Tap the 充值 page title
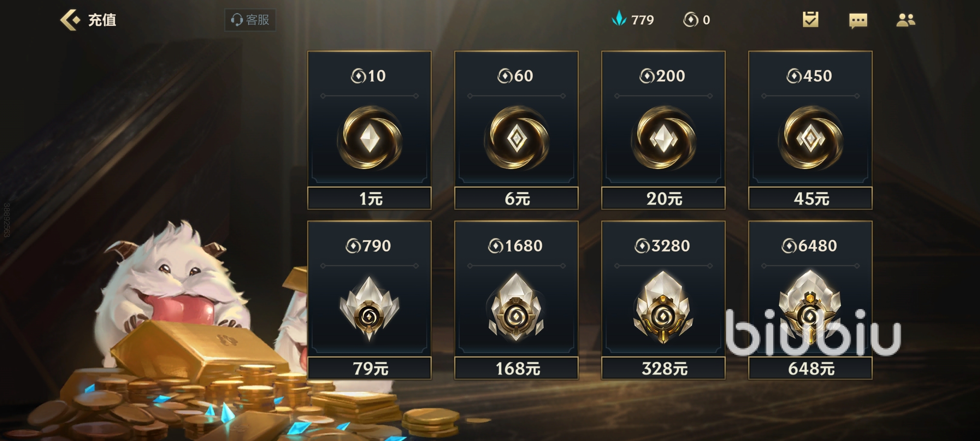Image resolution: width=980 pixels, height=441 pixels. coord(102,20)
